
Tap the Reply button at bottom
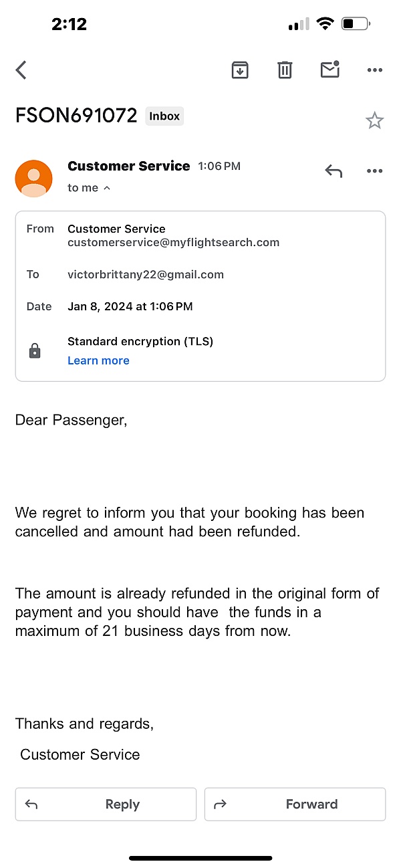[x=106, y=804]
